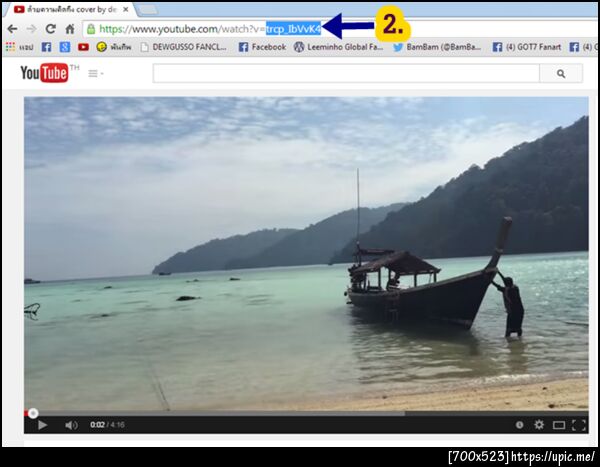Screen dimensions: 600x467
Task: Select the YouTube tab titled cover by
Action: pos(70,10)
